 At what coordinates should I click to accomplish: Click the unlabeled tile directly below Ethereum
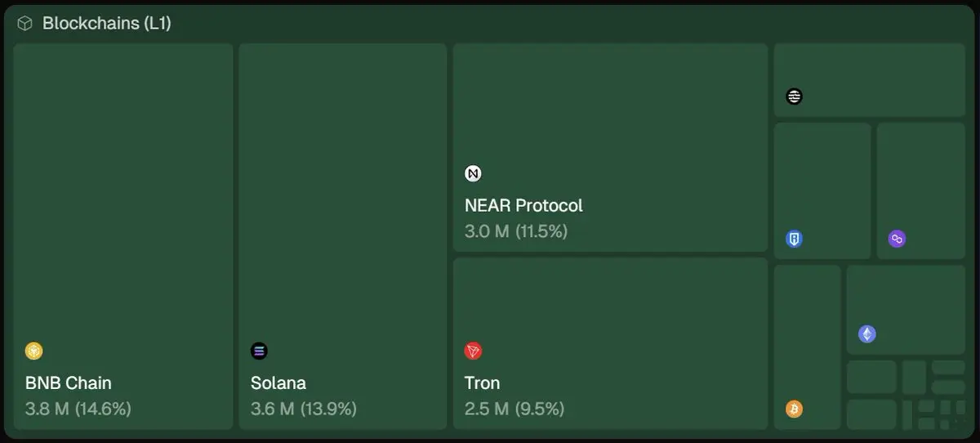[x=871, y=377]
